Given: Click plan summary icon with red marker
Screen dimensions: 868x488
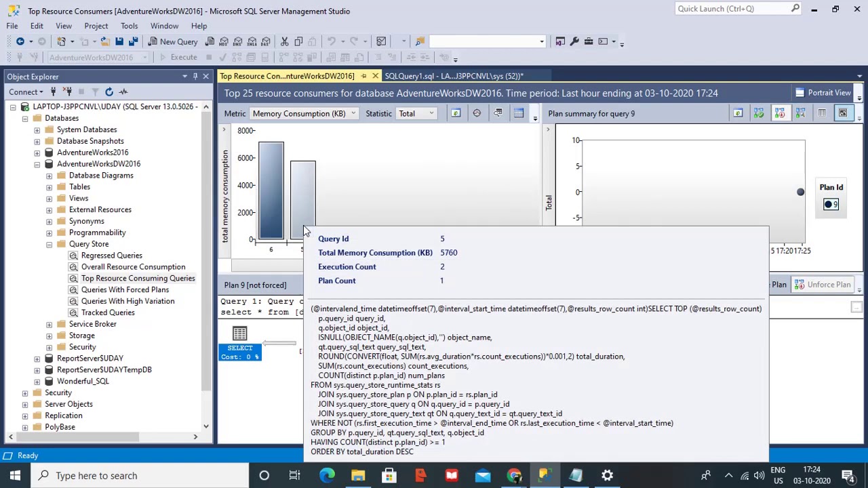Looking at the screenshot, I should pyautogui.click(x=780, y=113).
